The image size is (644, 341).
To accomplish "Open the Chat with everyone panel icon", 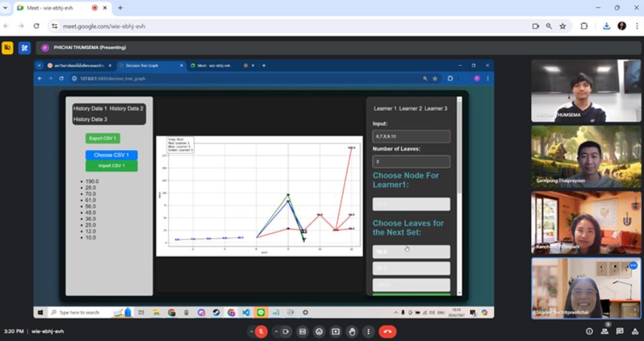I will (x=620, y=332).
